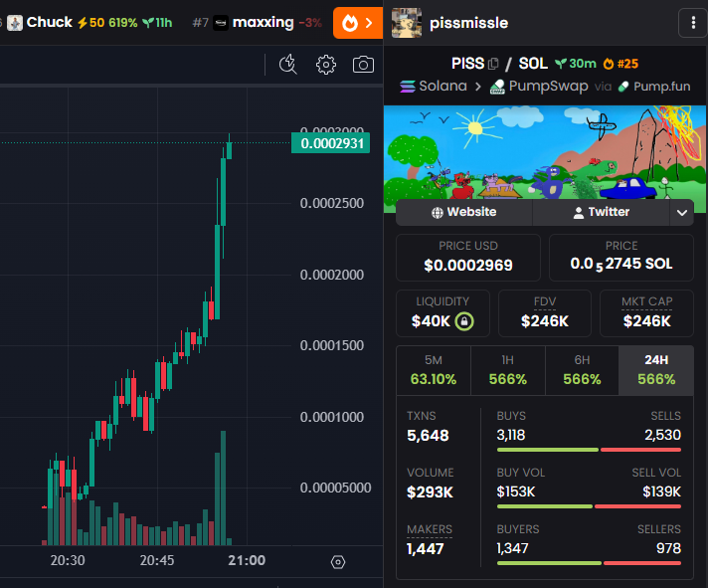The height and width of the screenshot is (588, 708).
Task: Select the 24H timeframe tab
Action: coord(656,370)
